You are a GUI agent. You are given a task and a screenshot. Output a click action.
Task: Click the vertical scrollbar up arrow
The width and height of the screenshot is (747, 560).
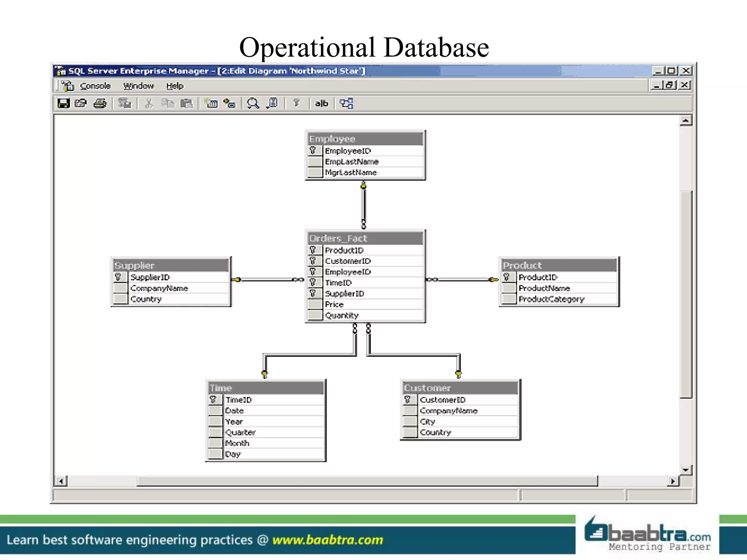coord(686,121)
